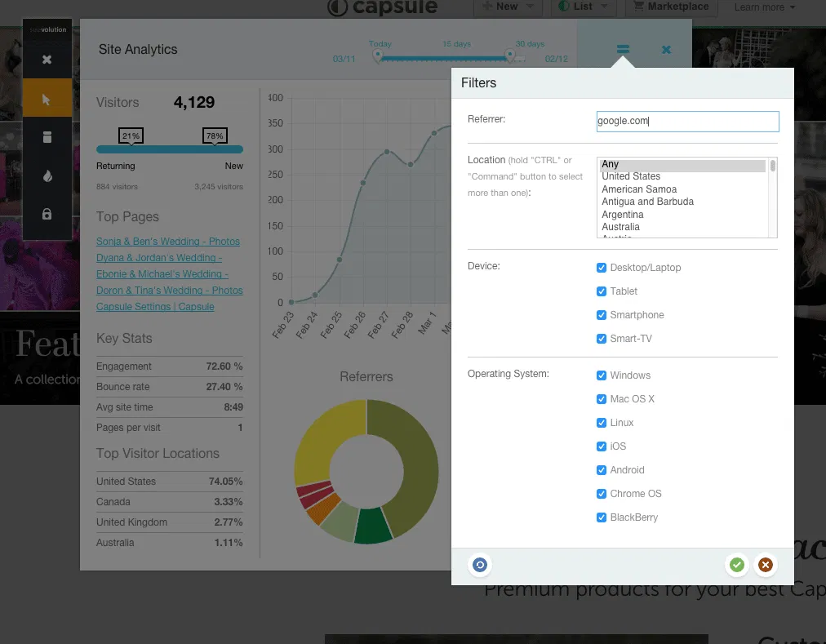Toggle the filters icon in analytics header
The image size is (826, 644).
tap(623, 50)
